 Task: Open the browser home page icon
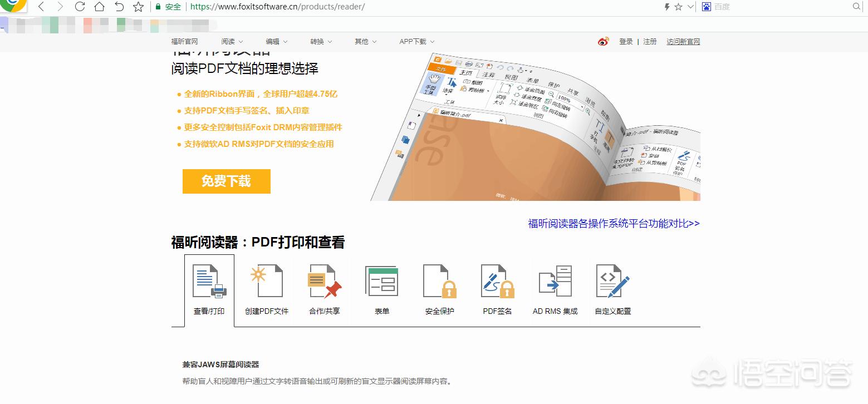point(99,7)
